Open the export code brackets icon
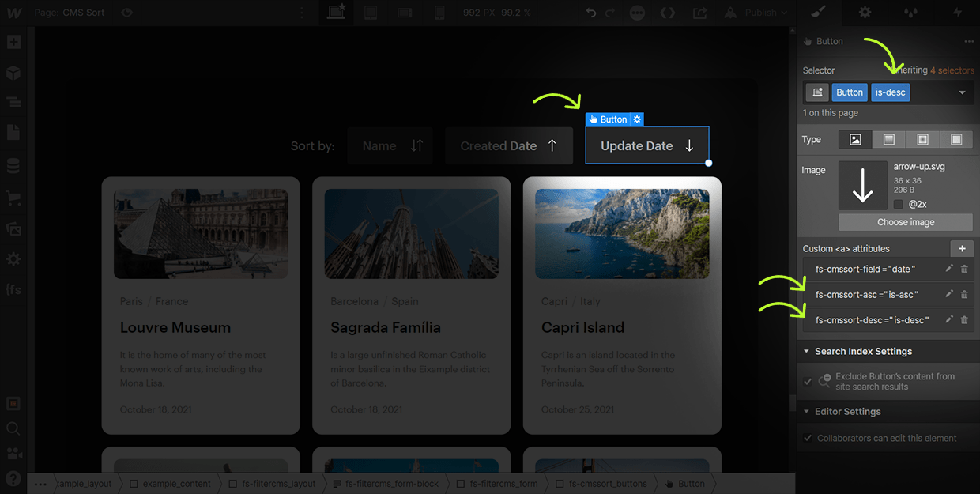980x494 pixels. point(668,13)
